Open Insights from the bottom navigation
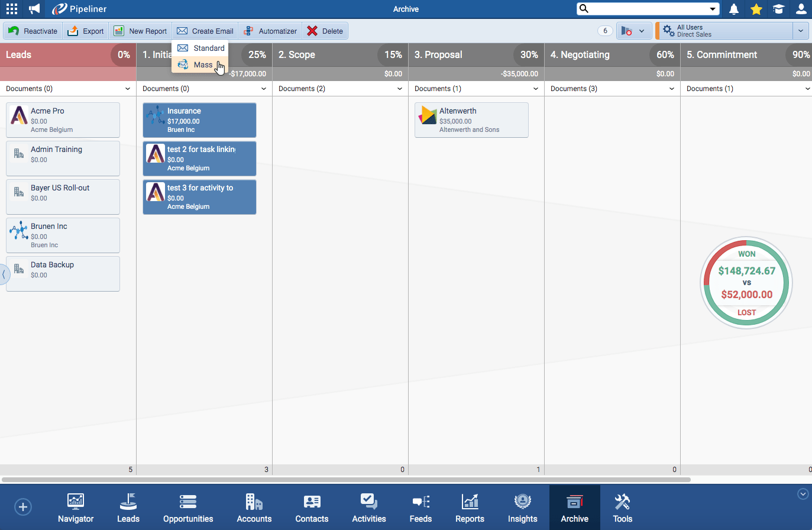The width and height of the screenshot is (812, 530). [522, 508]
